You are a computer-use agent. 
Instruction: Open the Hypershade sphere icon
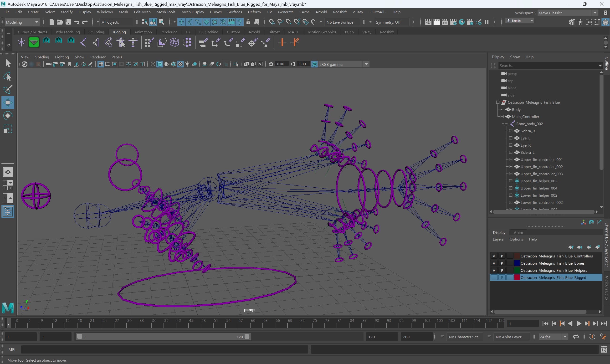coord(461,22)
